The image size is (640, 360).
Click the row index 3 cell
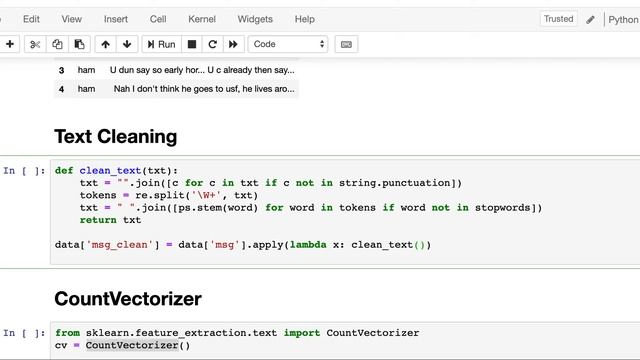pos(61,70)
